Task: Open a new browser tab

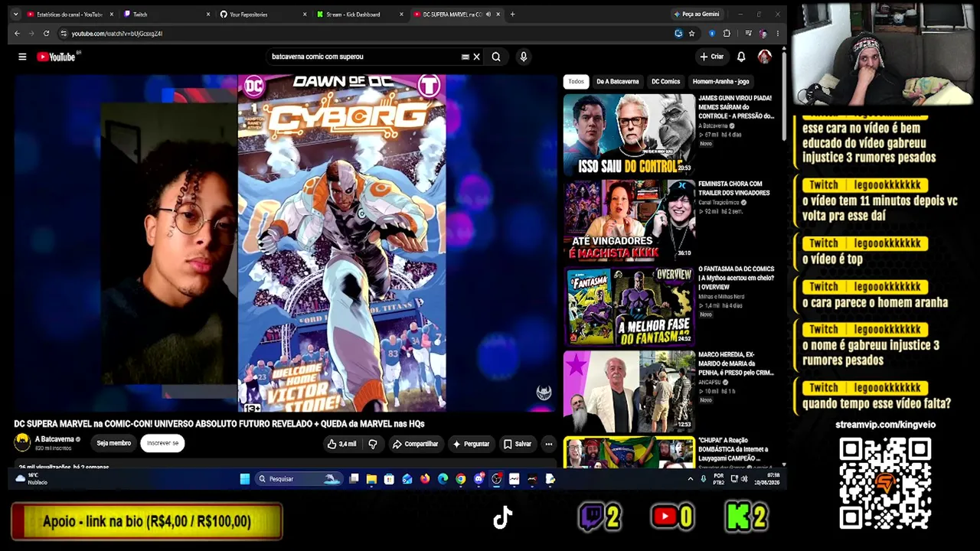Action: (x=512, y=15)
